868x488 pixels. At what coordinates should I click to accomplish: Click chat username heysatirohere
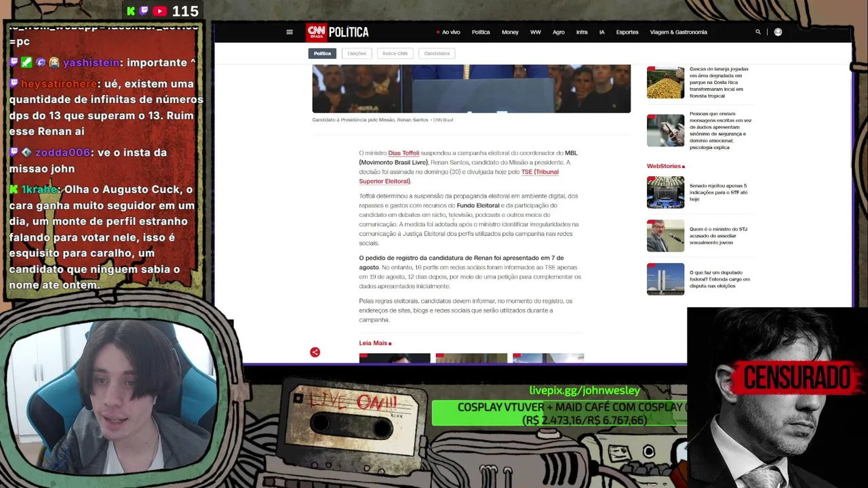[59, 84]
